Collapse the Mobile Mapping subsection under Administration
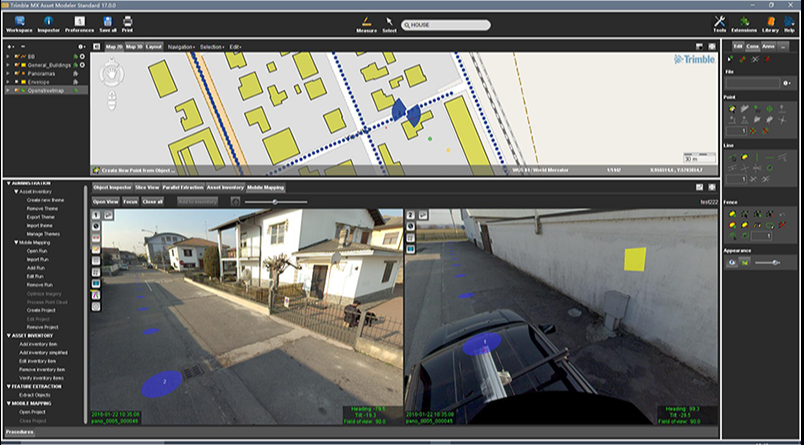Screen dimensions: 804x445 (x=16, y=242)
